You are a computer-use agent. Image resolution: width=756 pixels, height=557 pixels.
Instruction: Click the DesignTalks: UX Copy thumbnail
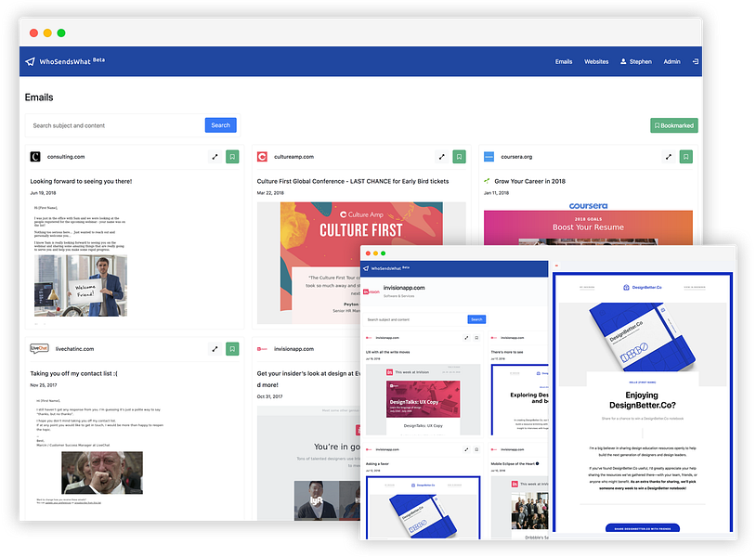423,399
